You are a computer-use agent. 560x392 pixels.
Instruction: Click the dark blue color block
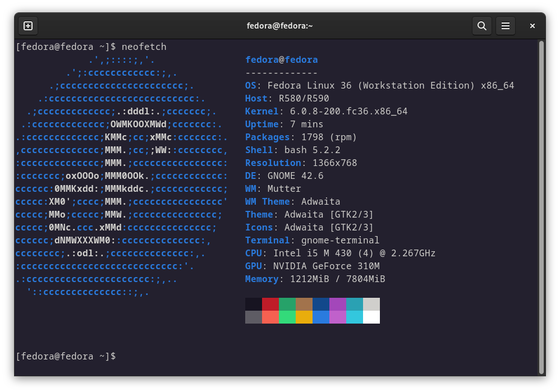tap(321, 304)
